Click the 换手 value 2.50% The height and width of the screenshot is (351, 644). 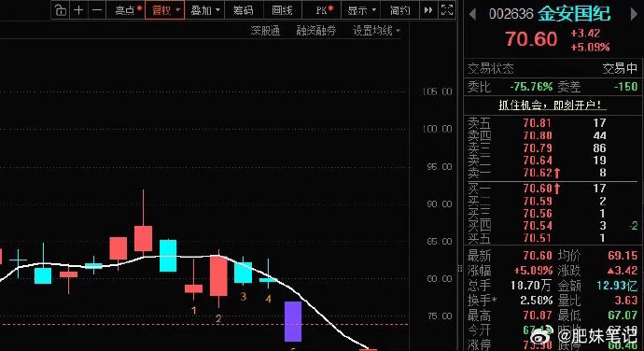536,301
